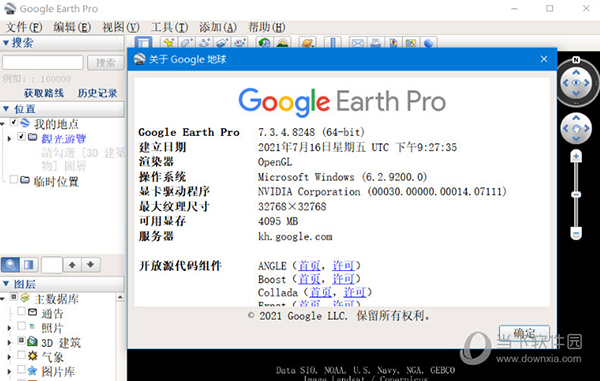Open the historical imagery clock icon

pos(264,43)
